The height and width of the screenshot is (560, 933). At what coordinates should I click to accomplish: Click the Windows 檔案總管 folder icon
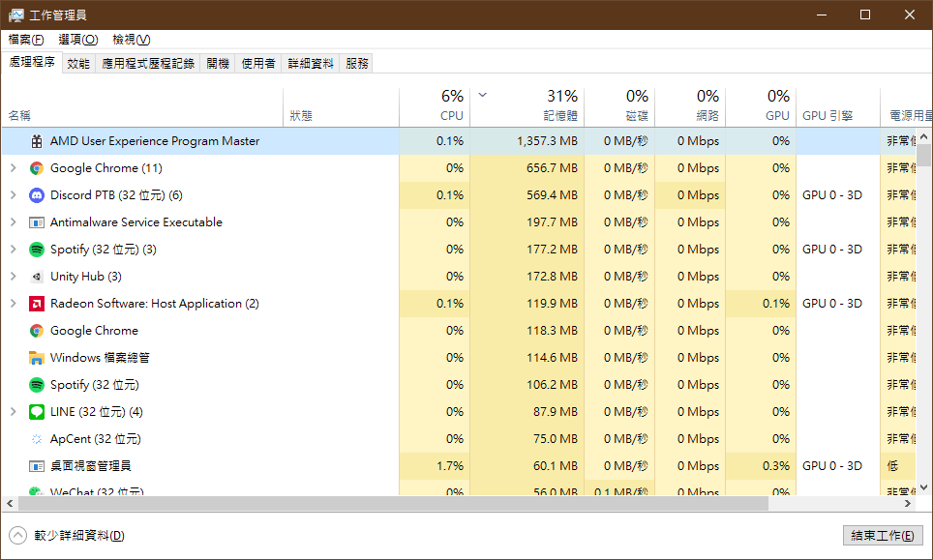37,358
